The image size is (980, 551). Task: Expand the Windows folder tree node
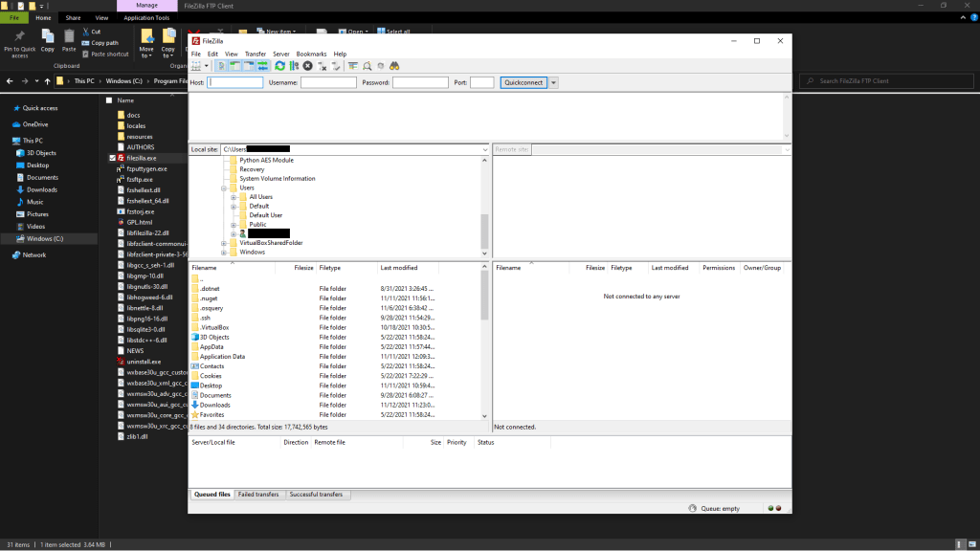coord(224,252)
